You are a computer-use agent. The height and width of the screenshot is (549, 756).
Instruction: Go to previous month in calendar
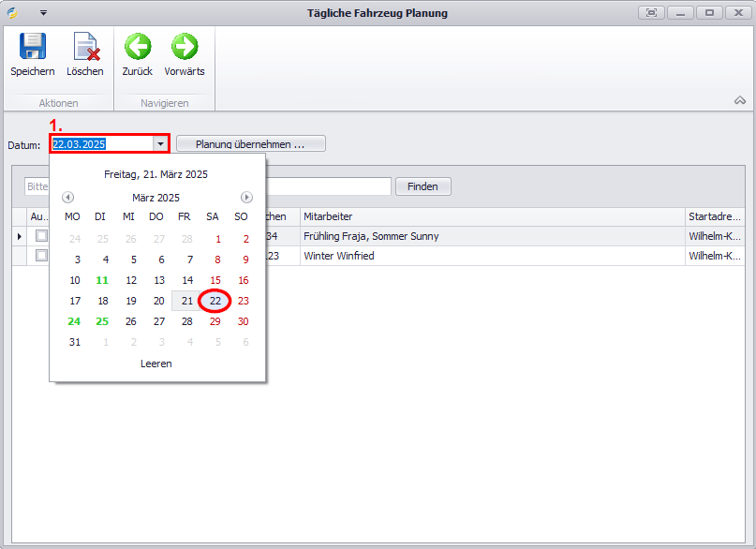tap(67, 198)
